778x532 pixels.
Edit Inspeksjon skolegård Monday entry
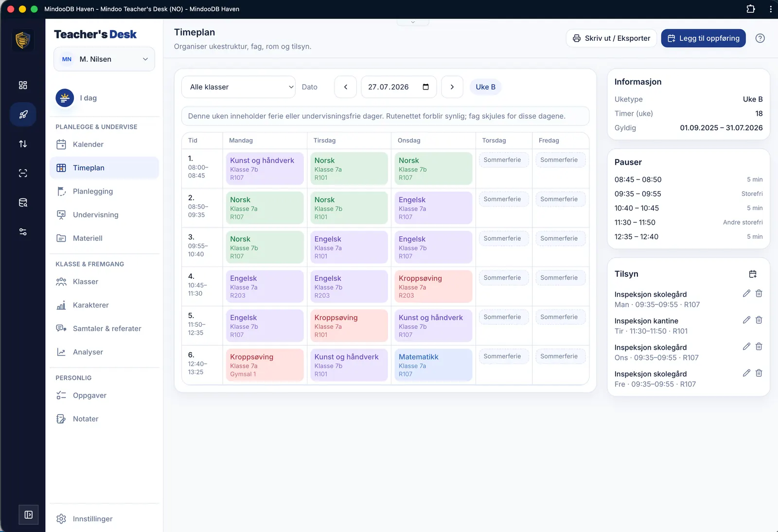(x=746, y=293)
